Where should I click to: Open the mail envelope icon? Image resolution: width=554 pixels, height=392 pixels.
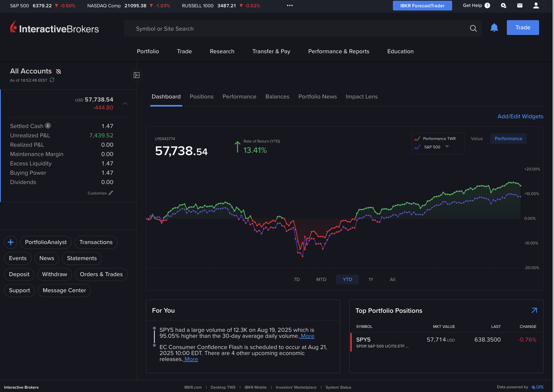[x=520, y=6]
